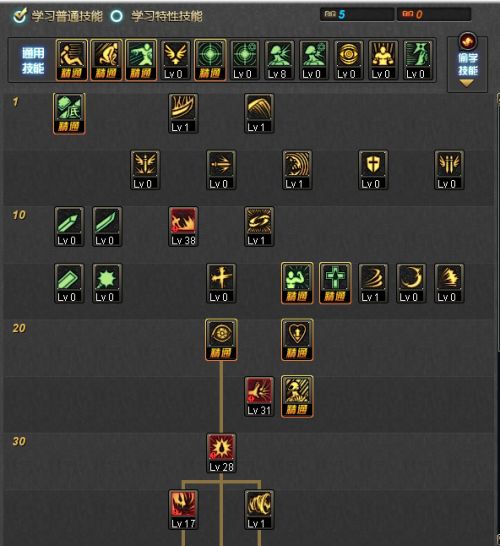Image resolution: width=500 pixels, height=546 pixels.
Task: Select the green target skill marked mastered
Action: click(210, 60)
